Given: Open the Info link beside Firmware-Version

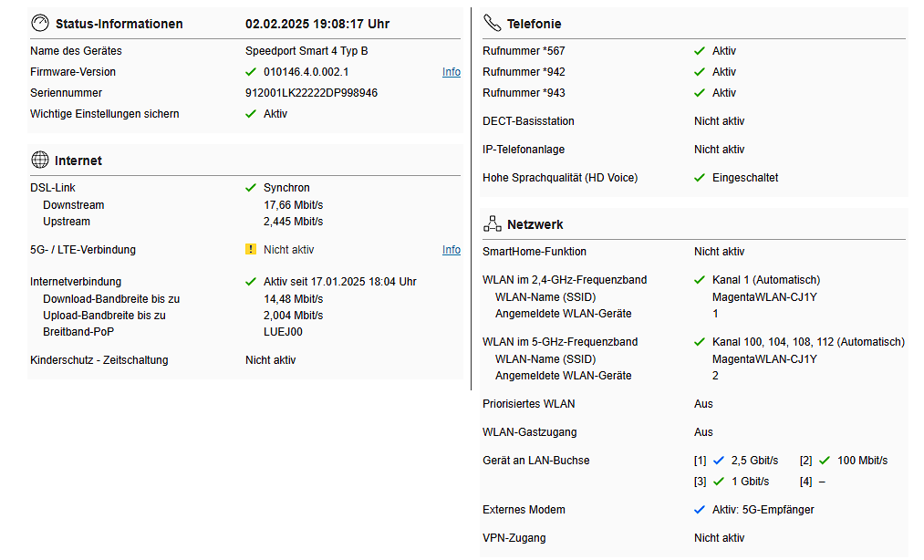Looking at the screenshot, I should tap(452, 72).
